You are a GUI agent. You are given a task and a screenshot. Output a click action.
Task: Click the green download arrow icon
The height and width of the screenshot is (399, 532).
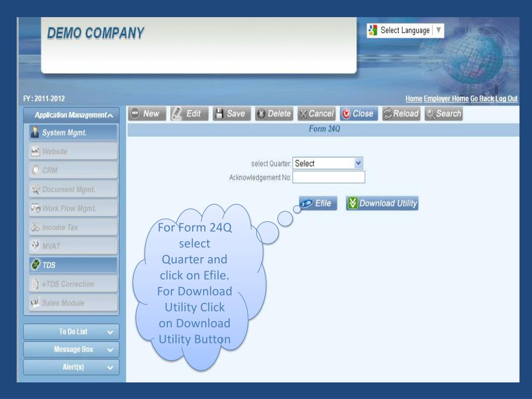(x=353, y=203)
